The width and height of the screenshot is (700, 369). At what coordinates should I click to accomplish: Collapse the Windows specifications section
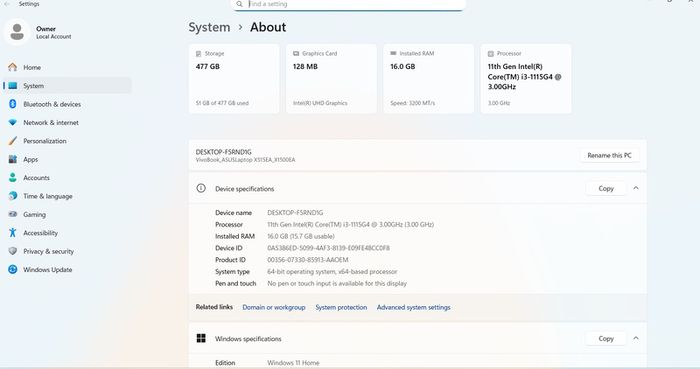(636, 338)
